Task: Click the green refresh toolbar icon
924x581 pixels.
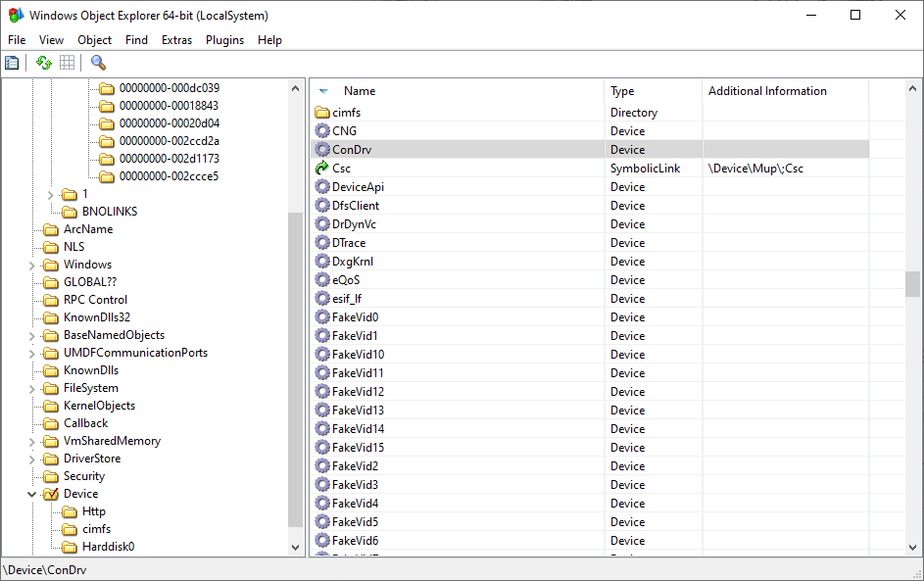Action: 44,63
